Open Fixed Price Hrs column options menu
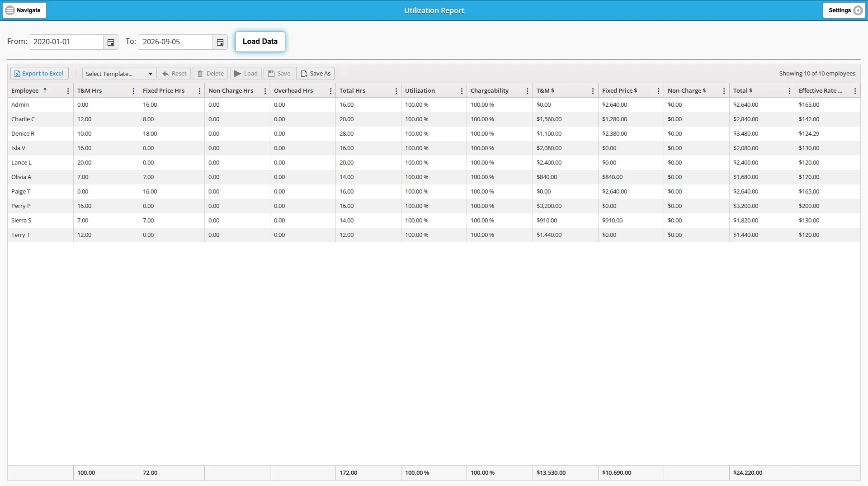868x486 pixels. point(199,91)
